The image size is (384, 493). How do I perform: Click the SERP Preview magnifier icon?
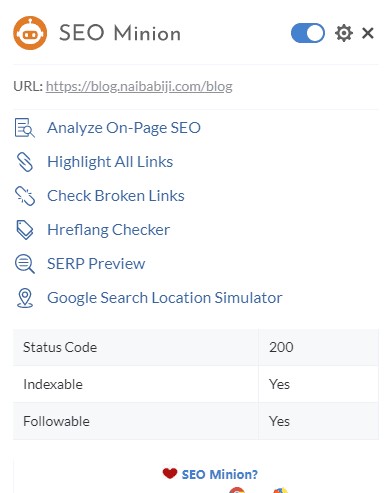pos(25,264)
